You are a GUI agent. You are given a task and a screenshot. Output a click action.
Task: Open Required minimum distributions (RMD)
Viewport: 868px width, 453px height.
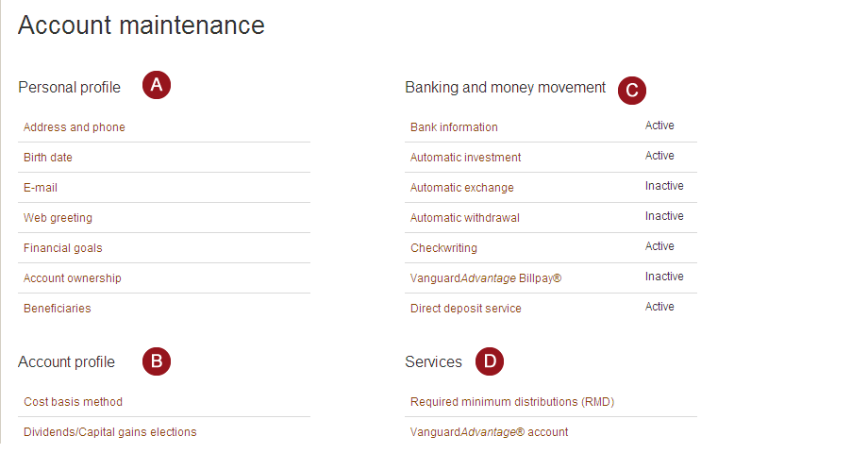click(x=512, y=401)
